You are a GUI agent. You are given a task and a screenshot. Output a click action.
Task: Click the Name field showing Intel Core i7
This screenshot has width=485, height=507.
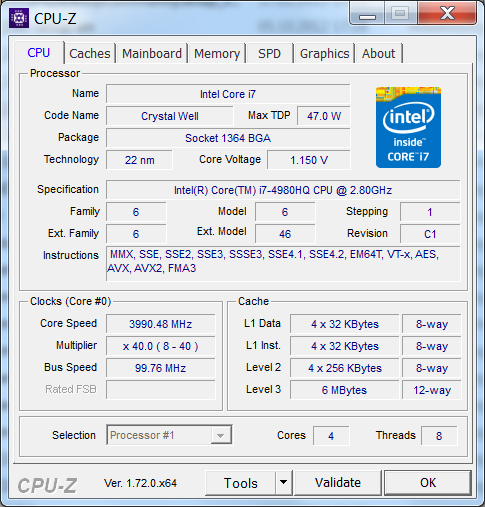pyautogui.click(x=228, y=94)
